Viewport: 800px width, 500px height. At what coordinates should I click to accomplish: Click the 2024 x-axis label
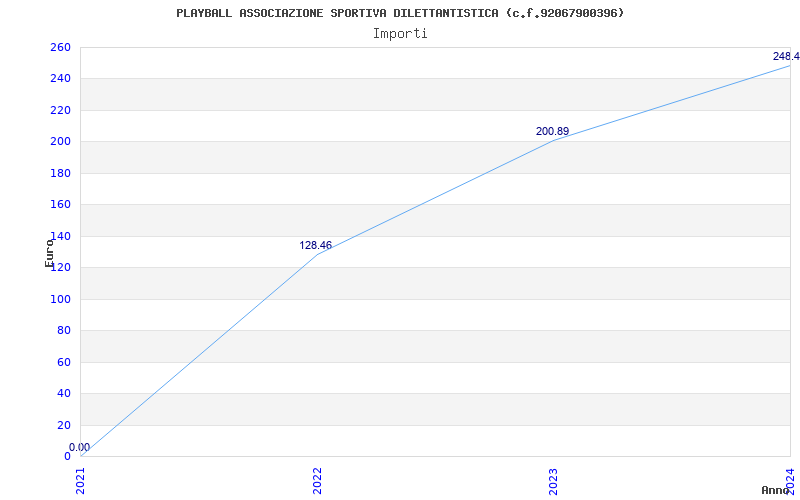[x=790, y=480]
